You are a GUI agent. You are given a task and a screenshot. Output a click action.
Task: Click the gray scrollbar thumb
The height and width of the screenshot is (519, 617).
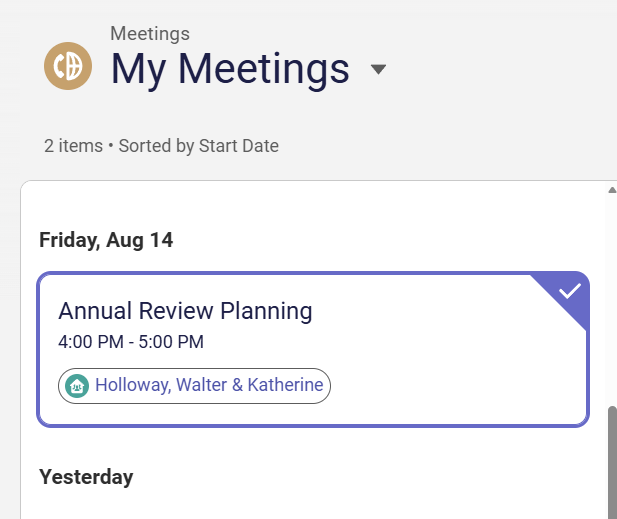612,463
